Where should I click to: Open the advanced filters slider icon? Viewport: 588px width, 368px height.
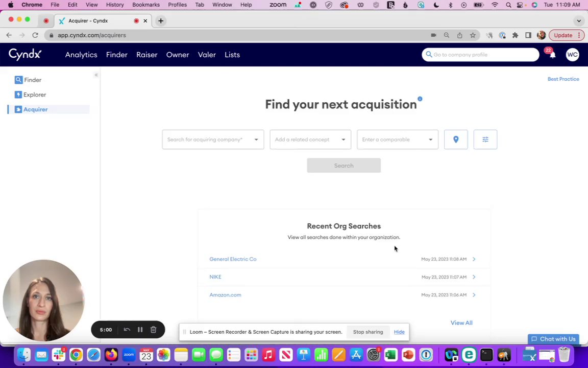(485, 140)
